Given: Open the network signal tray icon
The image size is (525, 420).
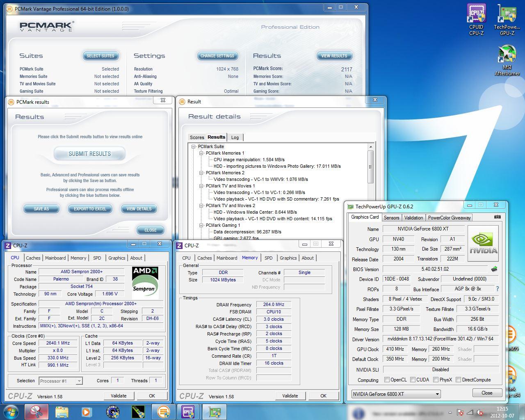Looking at the screenshot, I should 470,413.
